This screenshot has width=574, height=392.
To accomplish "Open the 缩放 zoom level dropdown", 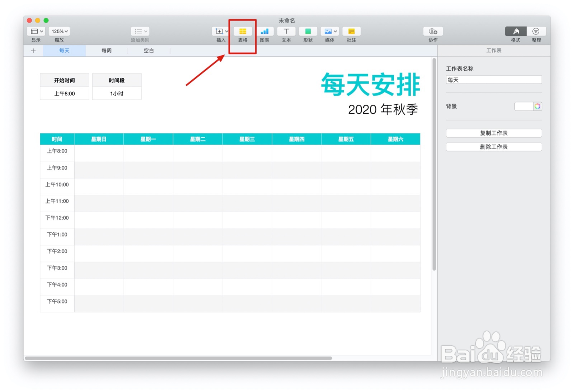I will (59, 31).
